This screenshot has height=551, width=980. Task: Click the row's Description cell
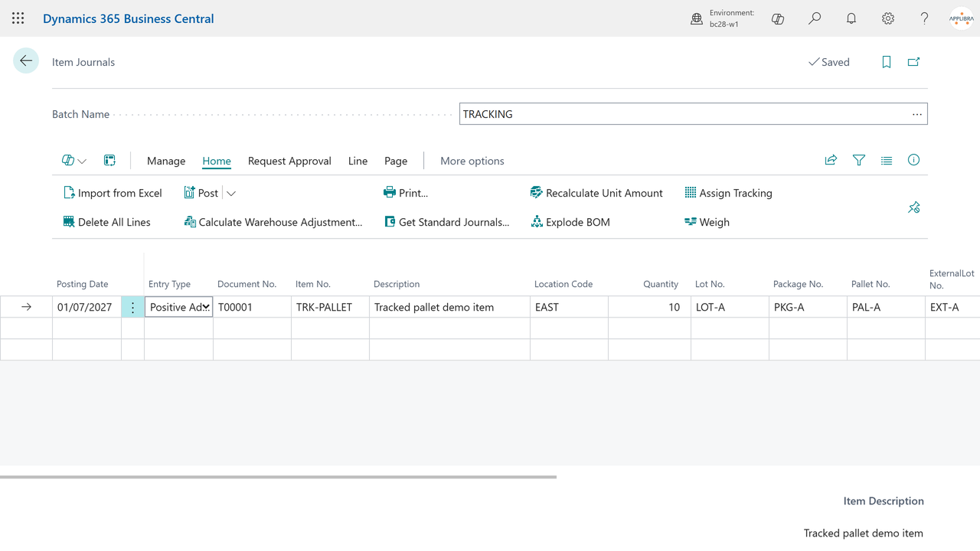pos(449,307)
